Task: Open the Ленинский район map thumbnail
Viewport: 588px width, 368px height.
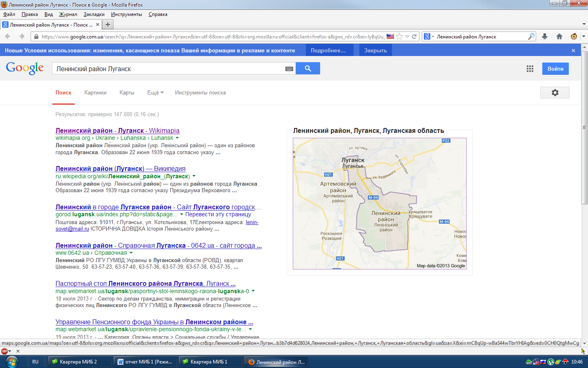Action: (380, 204)
